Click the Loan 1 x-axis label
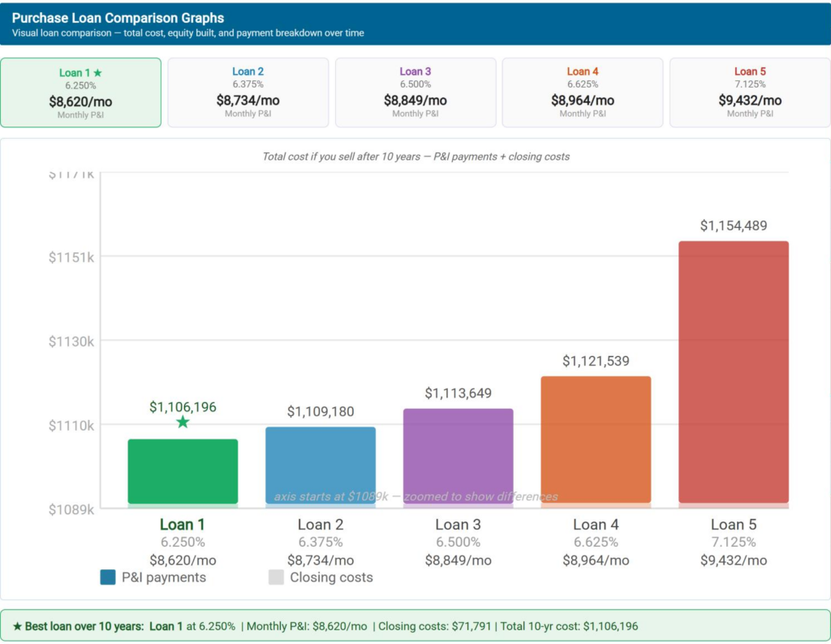 183,524
